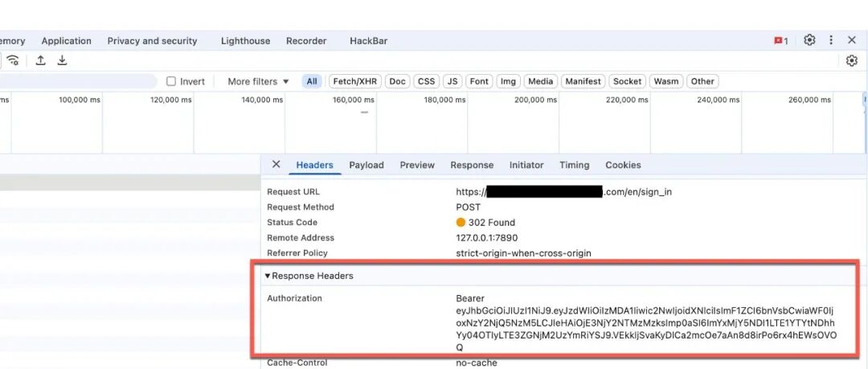
Task: Click the Bearer token value
Action: (645, 323)
